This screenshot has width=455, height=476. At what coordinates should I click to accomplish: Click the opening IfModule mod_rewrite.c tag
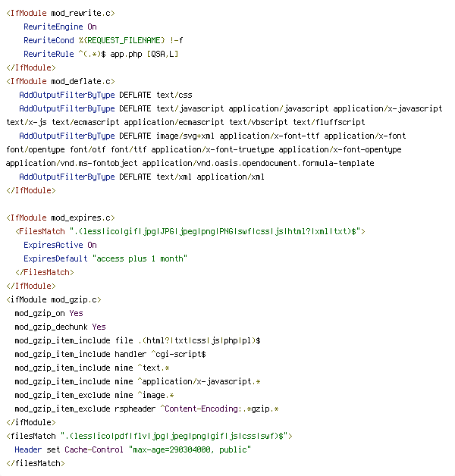pos(61,12)
